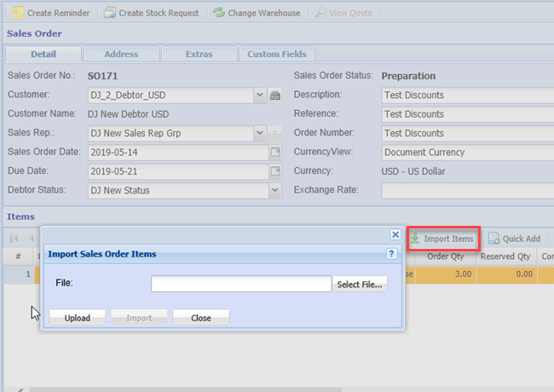The width and height of the screenshot is (554, 392).
Task: Open customer lookup icon beside Customer field
Action: 275,95
